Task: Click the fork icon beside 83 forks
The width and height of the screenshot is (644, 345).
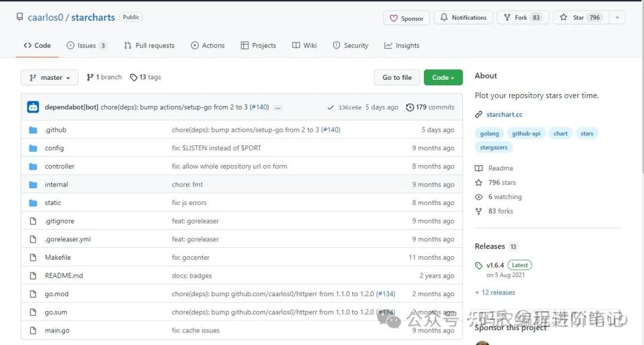Action: click(478, 212)
